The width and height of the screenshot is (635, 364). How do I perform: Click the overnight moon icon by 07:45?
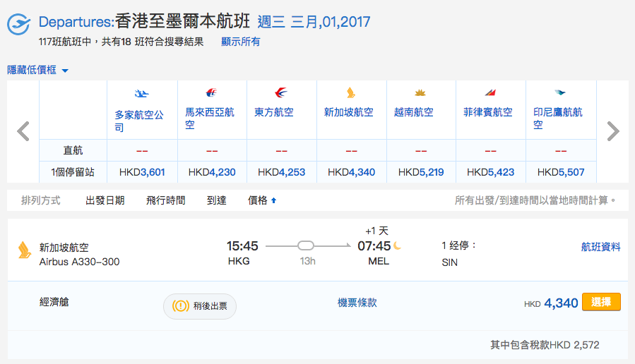[x=397, y=245]
